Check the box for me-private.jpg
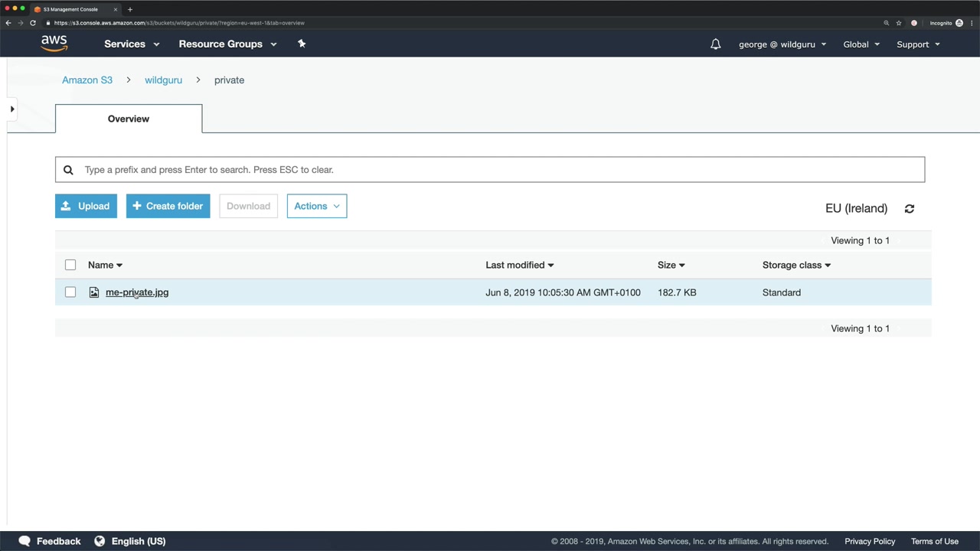 tap(70, 292)
